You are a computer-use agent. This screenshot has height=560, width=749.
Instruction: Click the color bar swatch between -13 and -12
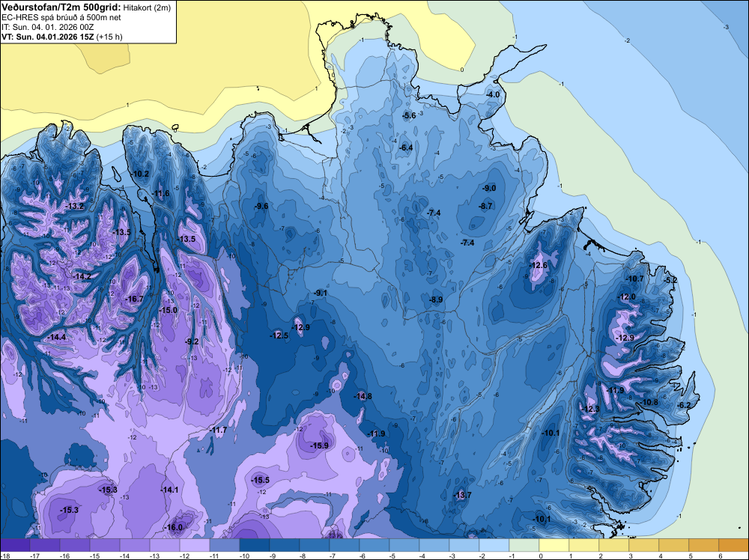tap(165, 545)
